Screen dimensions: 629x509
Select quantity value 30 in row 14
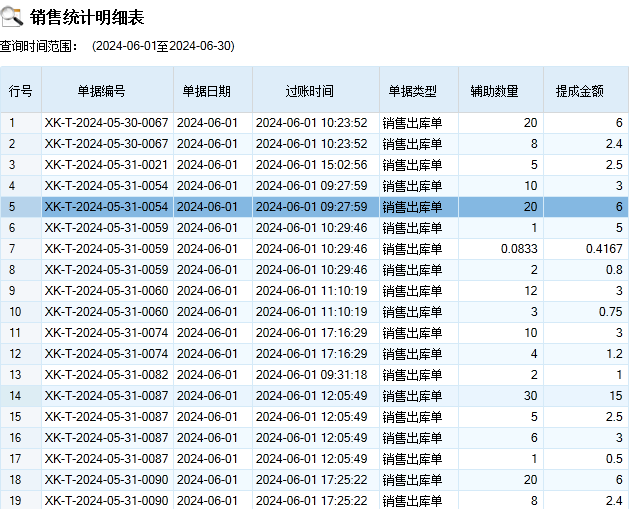point(530,396)
